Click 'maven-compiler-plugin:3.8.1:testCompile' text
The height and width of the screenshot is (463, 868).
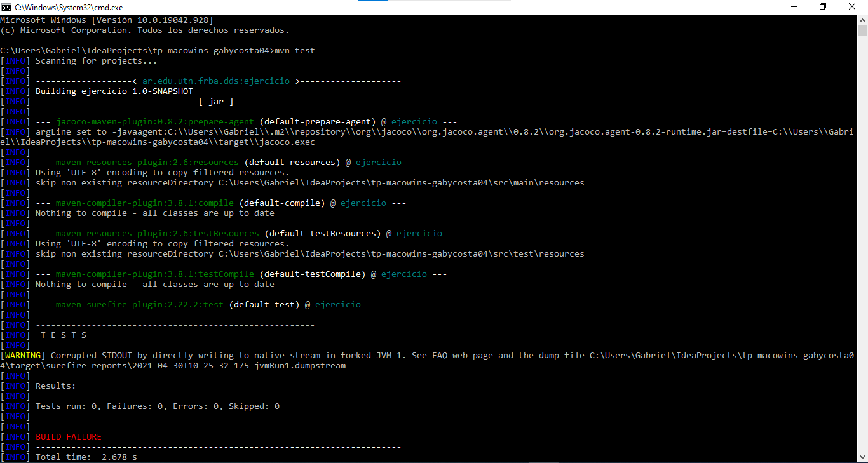pyautogui.click(x=155, y=274)
